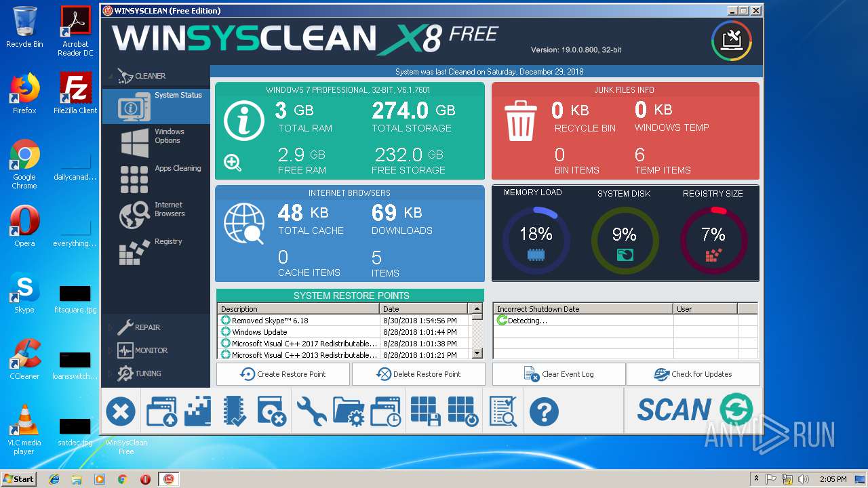The height and width of the screenshot is (488, 868).
Task: Click Clear Event Log button
Action: 559,374
